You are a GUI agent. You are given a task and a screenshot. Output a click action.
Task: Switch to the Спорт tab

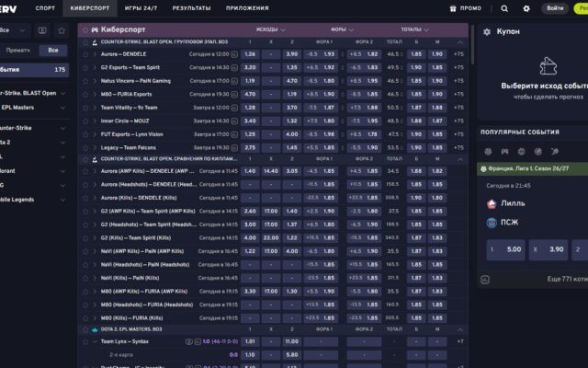[45, 8]
